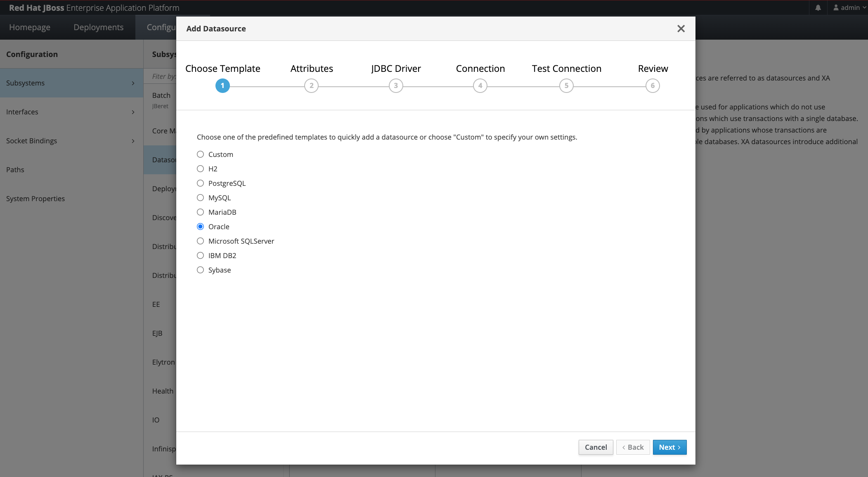Select the Custom template radio button
The image size is (868, 477).
(x=200, y=154)
